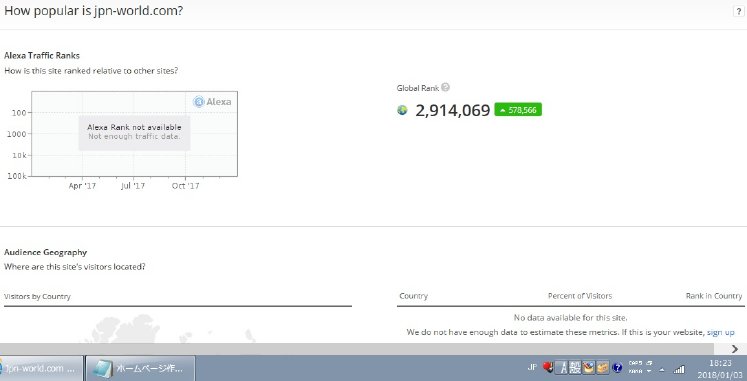Open the IME tools pad icon
Screen dimensions: 747x381
(x=588, y=367)
